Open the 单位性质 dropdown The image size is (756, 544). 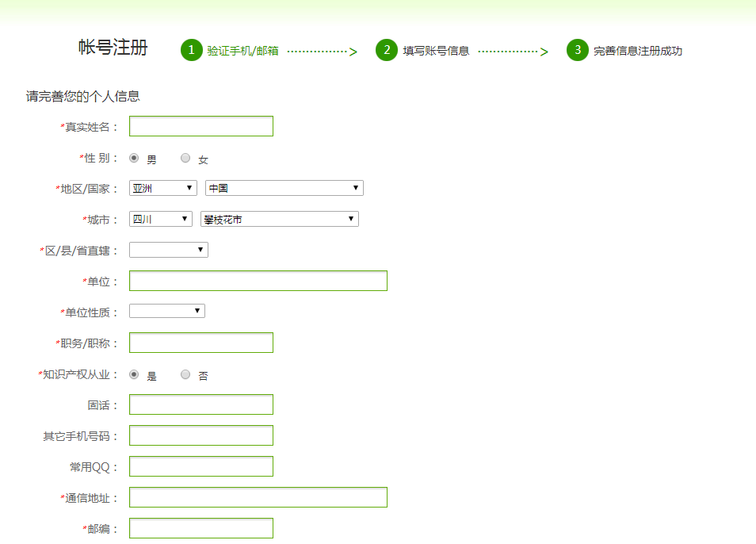(166, 311)
